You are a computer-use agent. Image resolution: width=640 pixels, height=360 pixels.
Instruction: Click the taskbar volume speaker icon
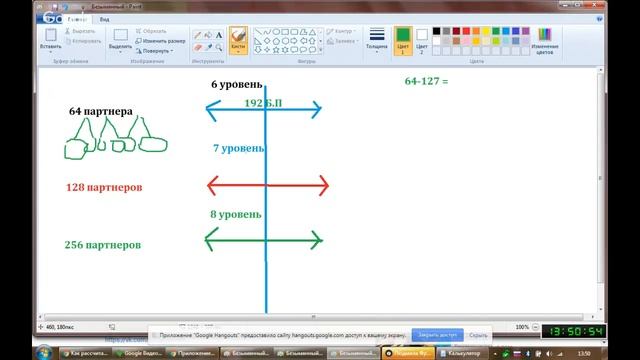(549, 353)
